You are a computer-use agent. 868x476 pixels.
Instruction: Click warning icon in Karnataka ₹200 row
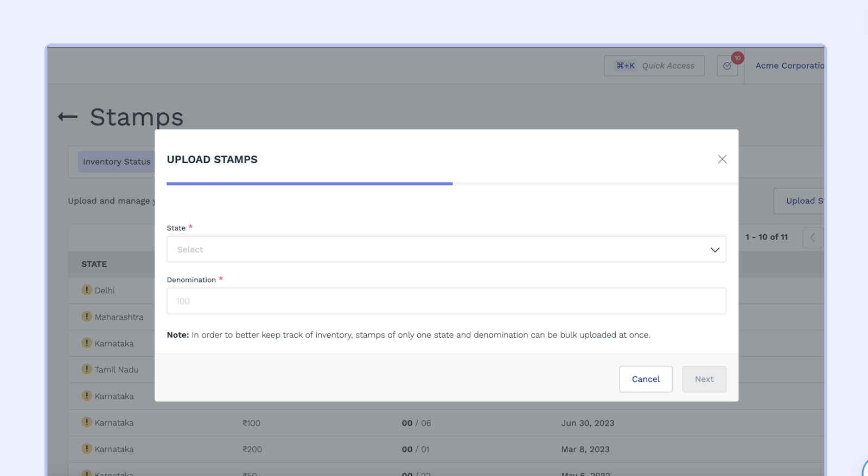tap(87, 449)
